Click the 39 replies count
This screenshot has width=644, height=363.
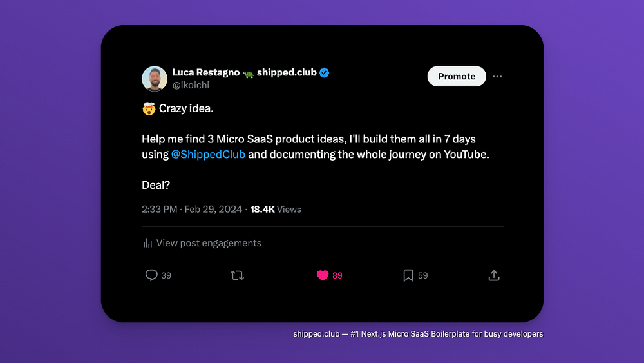click(x=166, y=275)
